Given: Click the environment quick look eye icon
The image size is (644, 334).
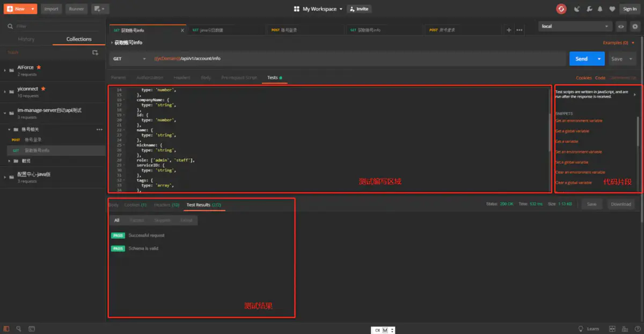Looking at the screenshot, I should coord(621,26).
